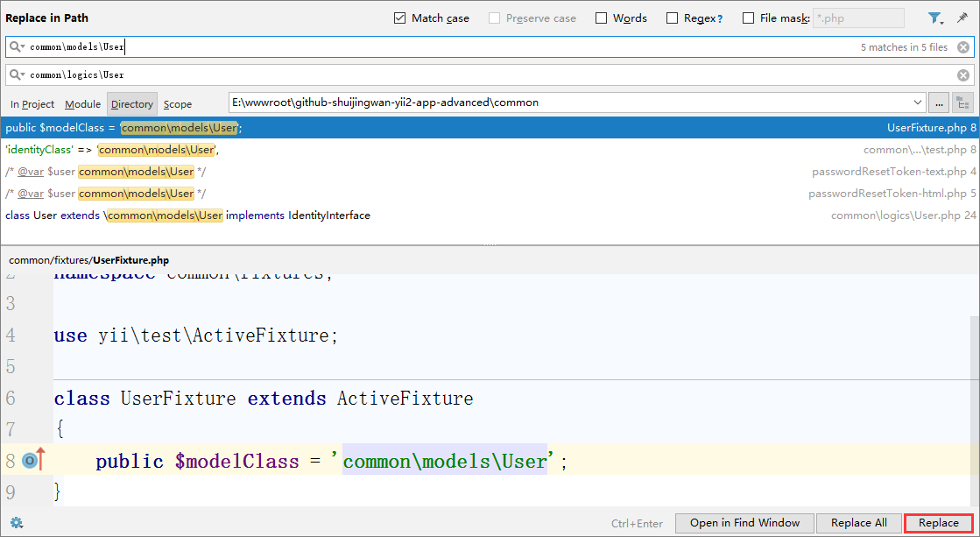
Task: Enable the Regex checkbox
Action: coord(672,18)
